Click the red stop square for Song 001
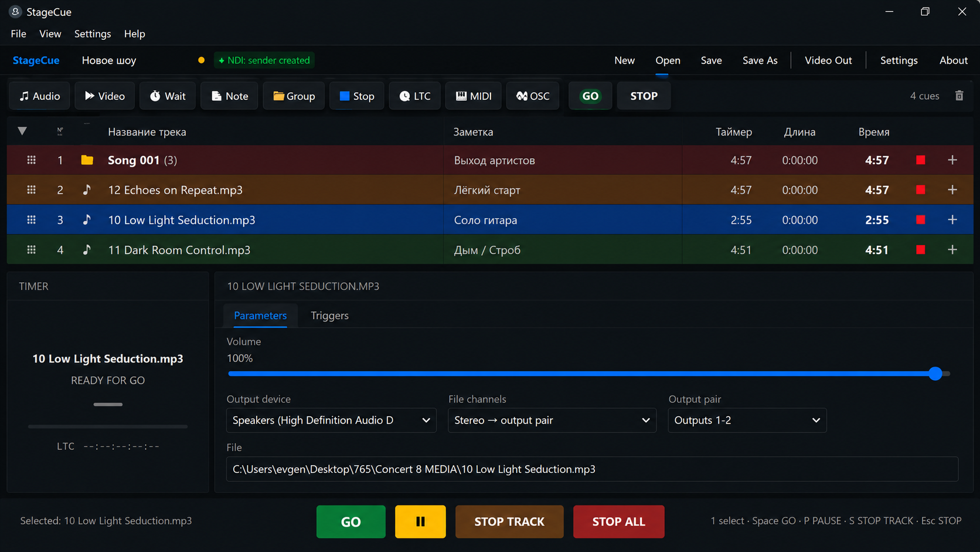 pos(921,160)
